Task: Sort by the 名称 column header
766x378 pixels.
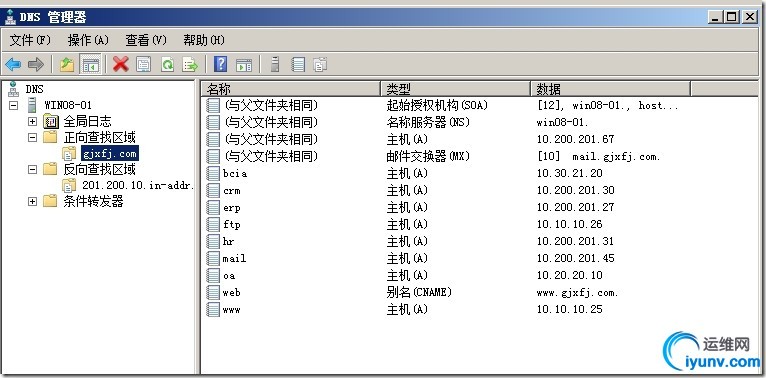Action: tap(291, 89)
